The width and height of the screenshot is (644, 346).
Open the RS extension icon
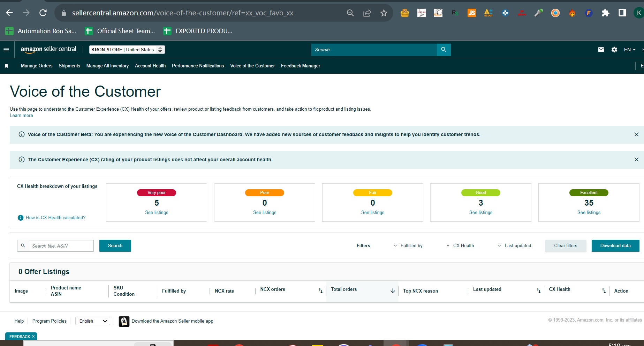tap(455, 13)
